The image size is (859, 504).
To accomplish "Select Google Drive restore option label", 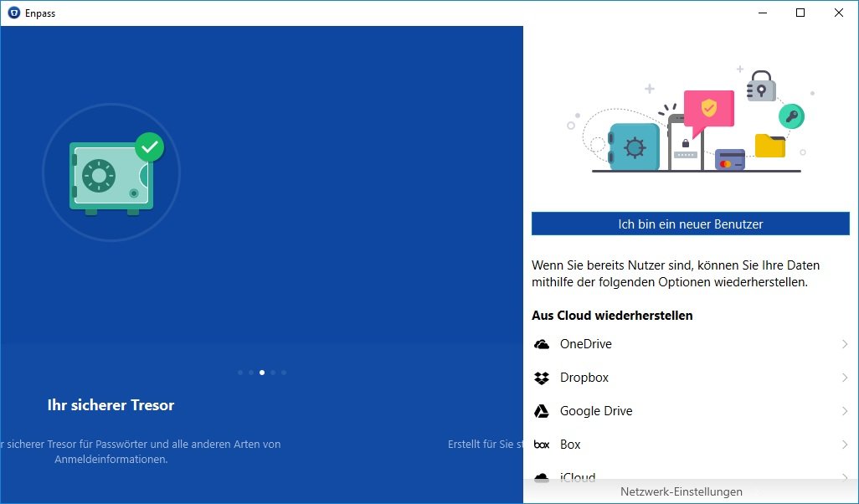I will [596, 411].
